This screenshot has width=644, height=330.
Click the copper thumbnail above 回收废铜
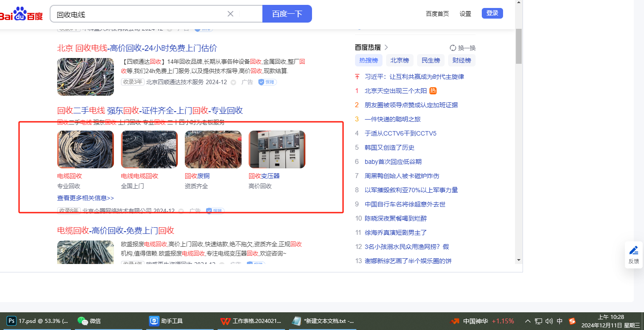213,149
